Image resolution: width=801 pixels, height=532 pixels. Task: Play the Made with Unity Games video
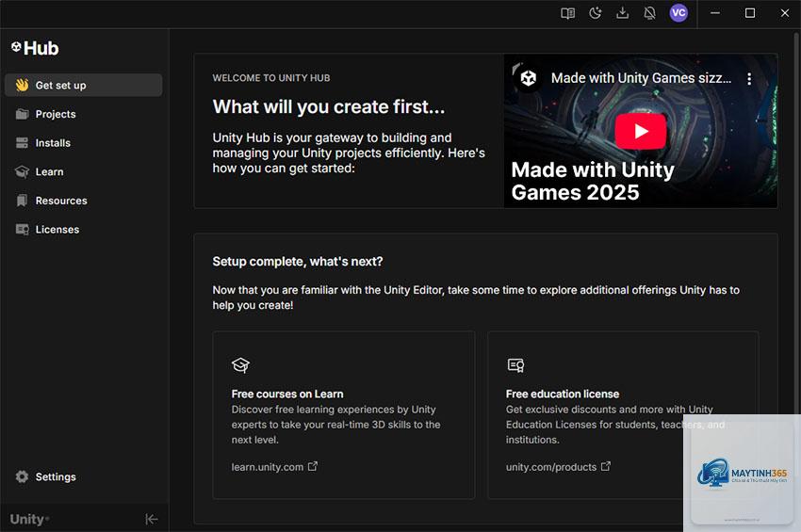(640, 131)
